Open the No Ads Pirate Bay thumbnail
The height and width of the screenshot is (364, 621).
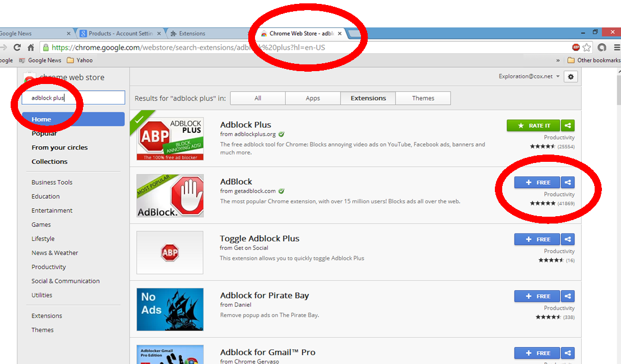click(170, 309)
